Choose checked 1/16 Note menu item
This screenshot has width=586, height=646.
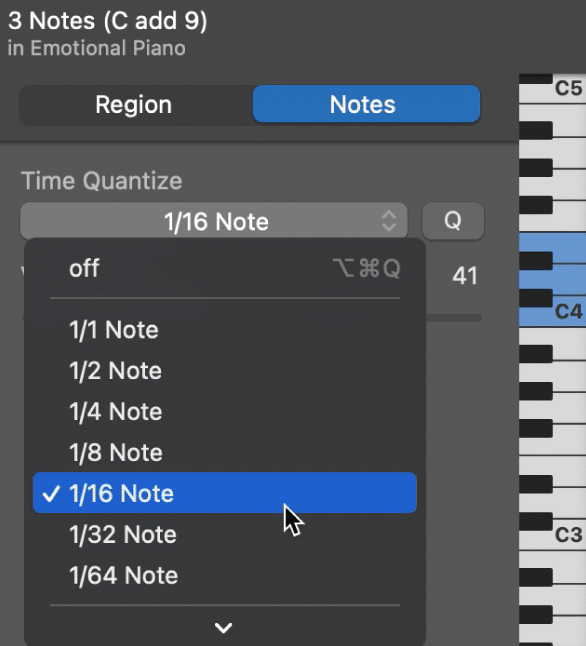point(225,493)
